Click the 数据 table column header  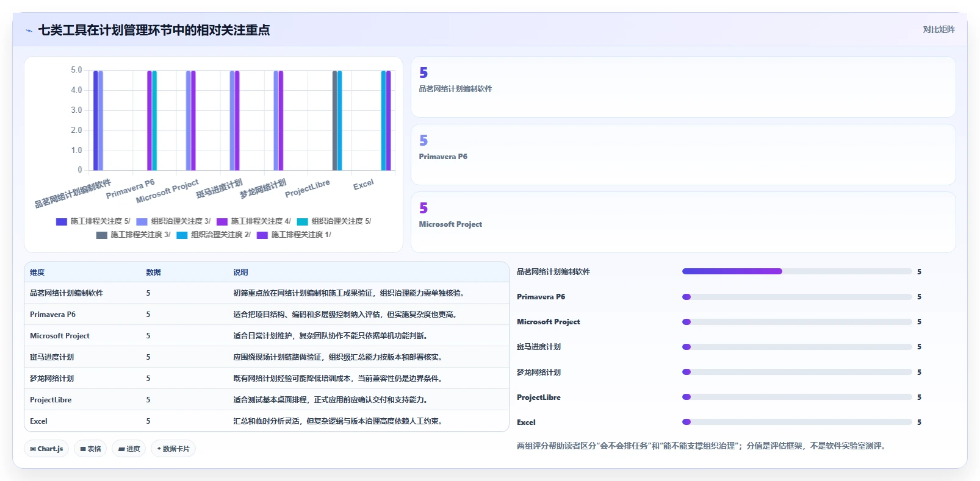tap(153, 273)
